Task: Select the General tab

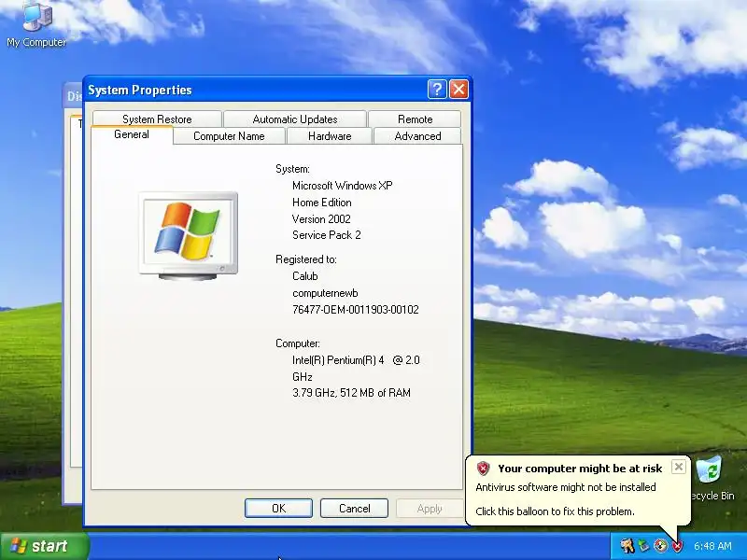Action: coord(132,134)
